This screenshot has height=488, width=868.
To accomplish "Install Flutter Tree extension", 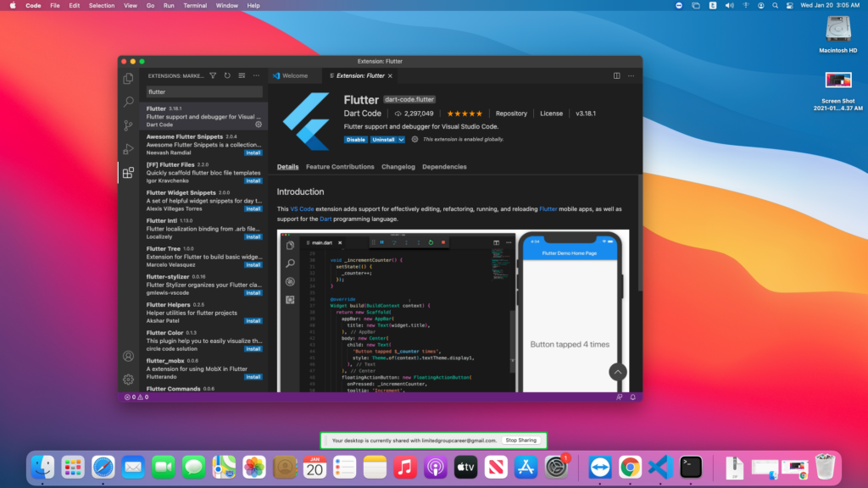I will point(253,265).
